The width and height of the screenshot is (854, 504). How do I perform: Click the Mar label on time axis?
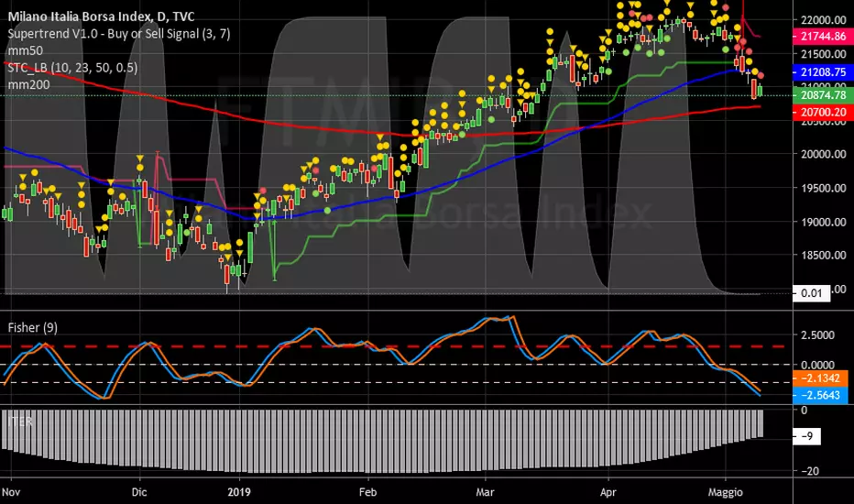(485, 492)
